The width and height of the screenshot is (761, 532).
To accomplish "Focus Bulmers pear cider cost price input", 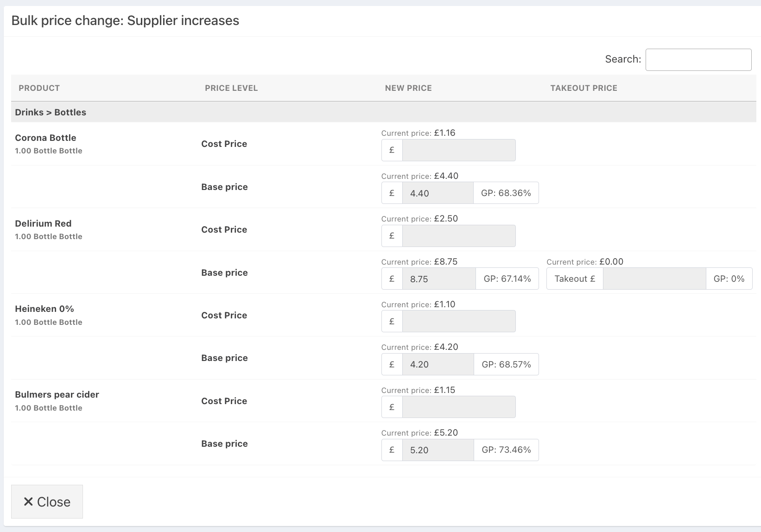I will coord(459,407).
